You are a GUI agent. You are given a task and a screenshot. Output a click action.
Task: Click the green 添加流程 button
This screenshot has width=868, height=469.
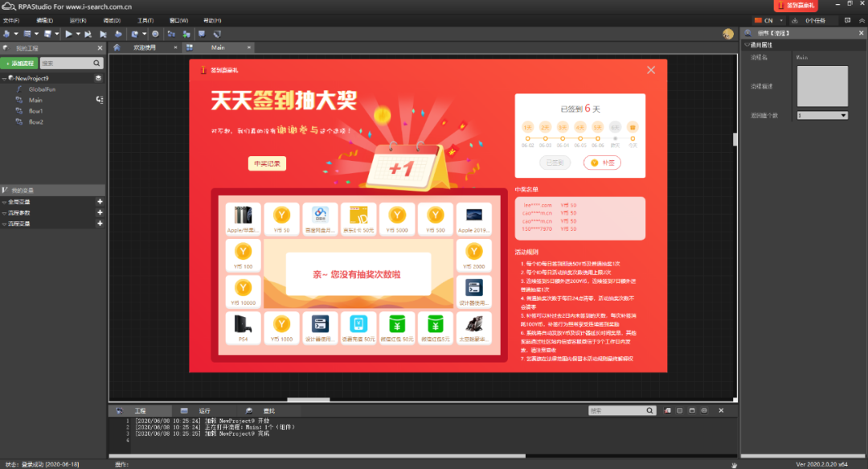pyautogui.click(x=19, y=63)
